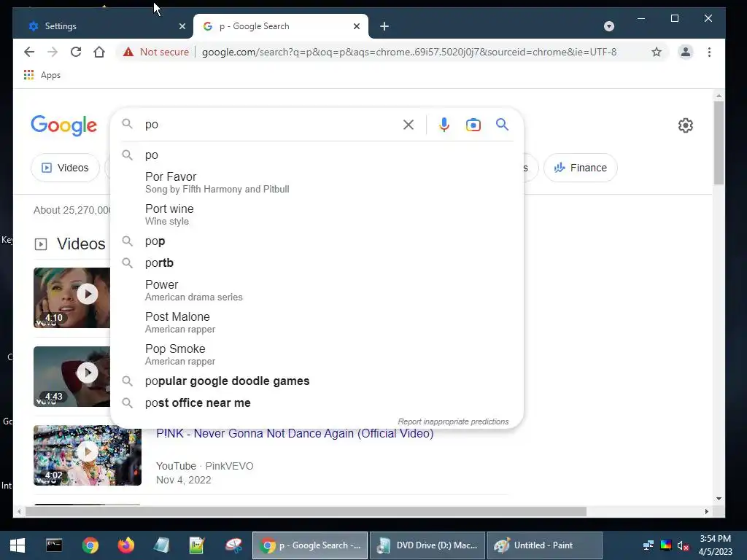Close the p - Google Search tab
Viewport: 747px width, 560px height.
356,26
